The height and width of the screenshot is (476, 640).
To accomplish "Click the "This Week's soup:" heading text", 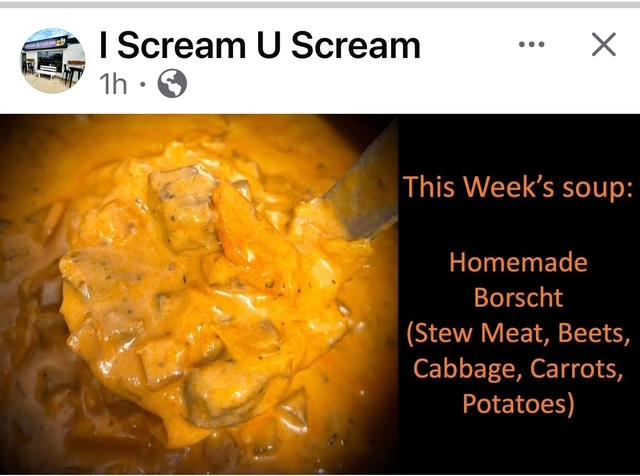I will [518, 187].
